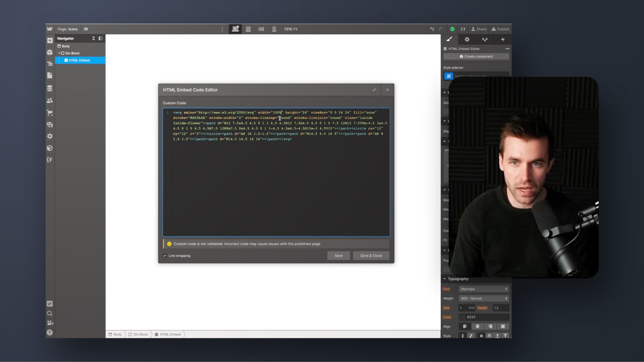
Task: Collapse the Typography section
Action: click(x=444, y=279)
